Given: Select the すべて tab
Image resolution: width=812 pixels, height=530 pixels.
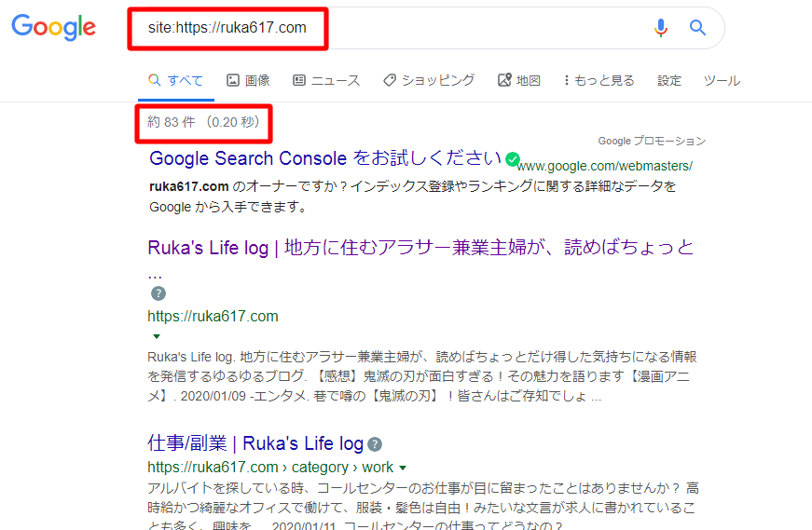Looking at the screenshot, I should point(175,80).
